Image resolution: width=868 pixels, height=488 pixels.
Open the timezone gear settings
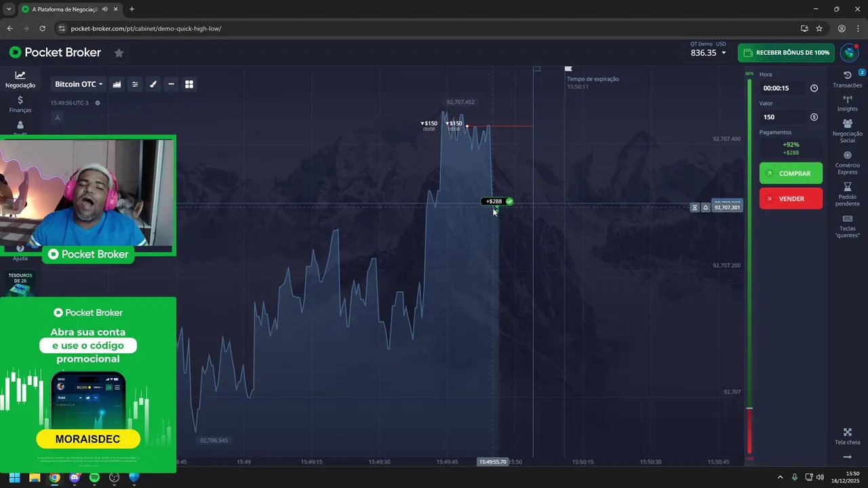(x=98, y=103)
